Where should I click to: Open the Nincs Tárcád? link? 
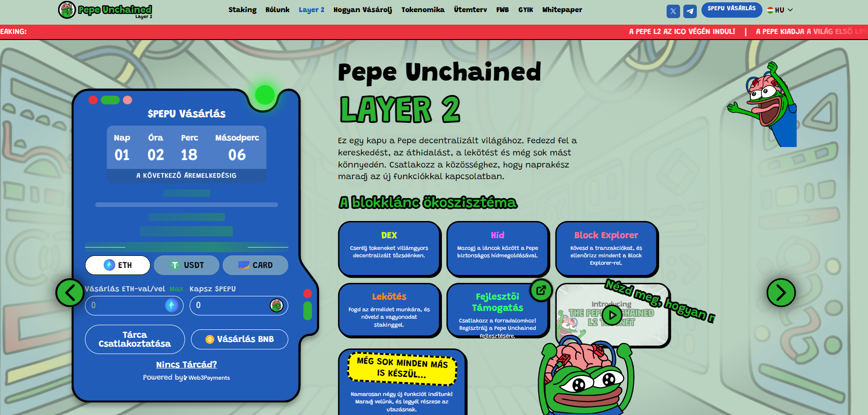tap(187, 364)
